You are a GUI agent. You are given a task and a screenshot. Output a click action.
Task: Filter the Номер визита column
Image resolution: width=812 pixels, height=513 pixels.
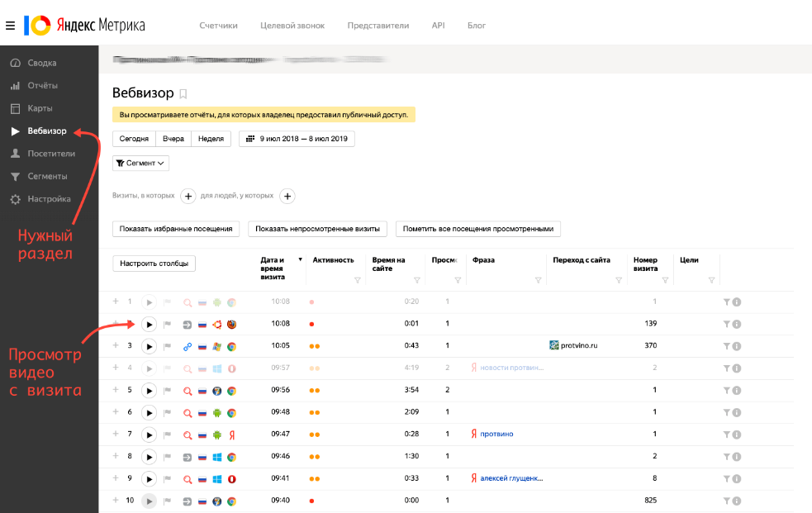point(665,280)
